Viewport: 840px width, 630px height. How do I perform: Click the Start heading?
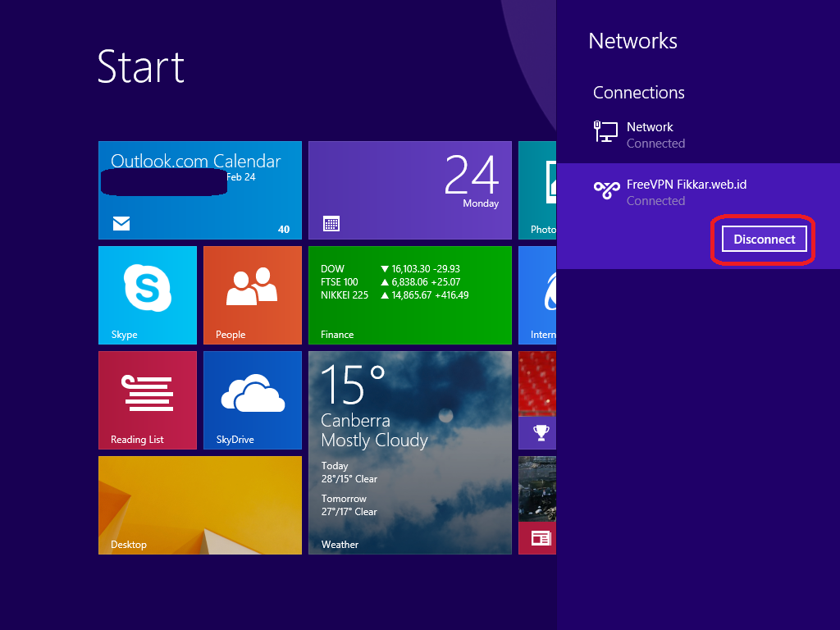point(141,66)
